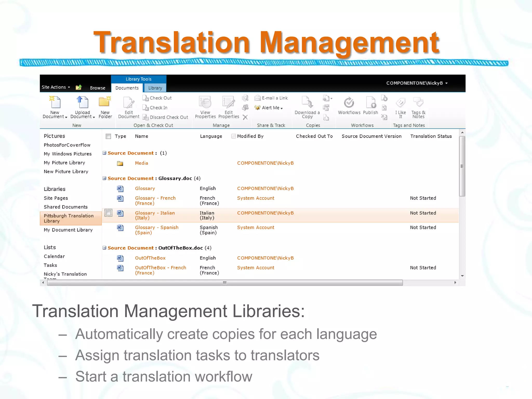The image size is (532, 399).
Task: Open Site Pages in sidebar
Action: (56, 198)
